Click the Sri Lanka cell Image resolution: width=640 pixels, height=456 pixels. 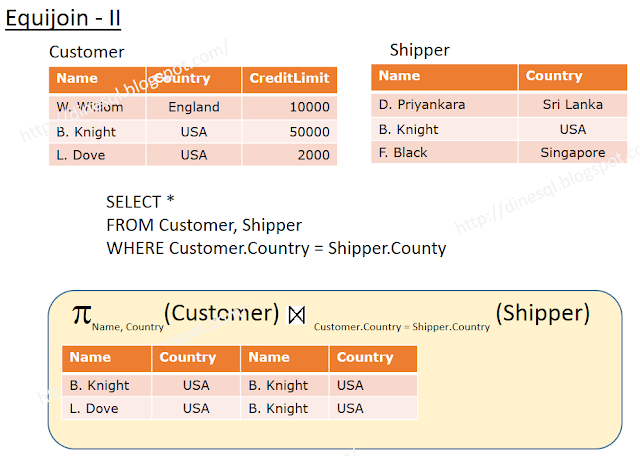click(x=572, y=104)
